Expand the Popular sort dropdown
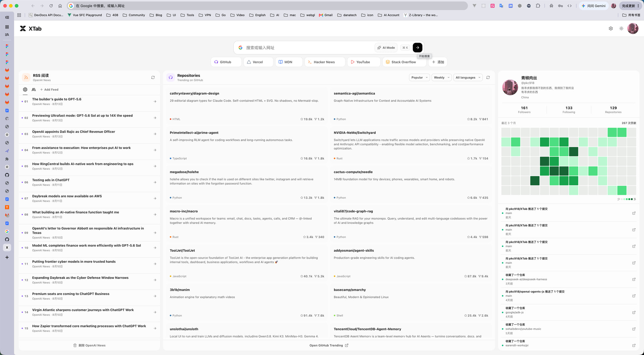This screenshot has height=355, width=644. pos(419,78)
